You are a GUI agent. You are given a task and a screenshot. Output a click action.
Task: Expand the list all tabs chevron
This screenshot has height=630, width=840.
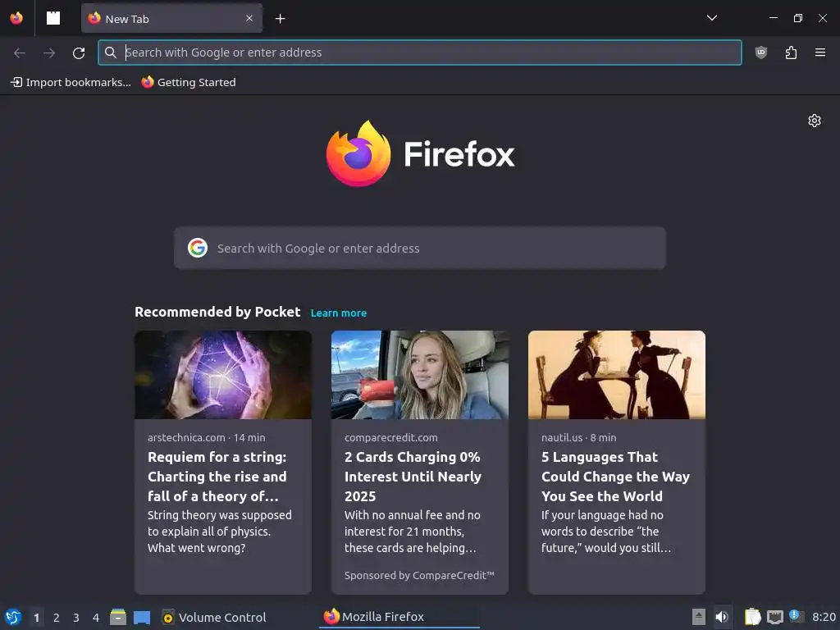point(711,18)
